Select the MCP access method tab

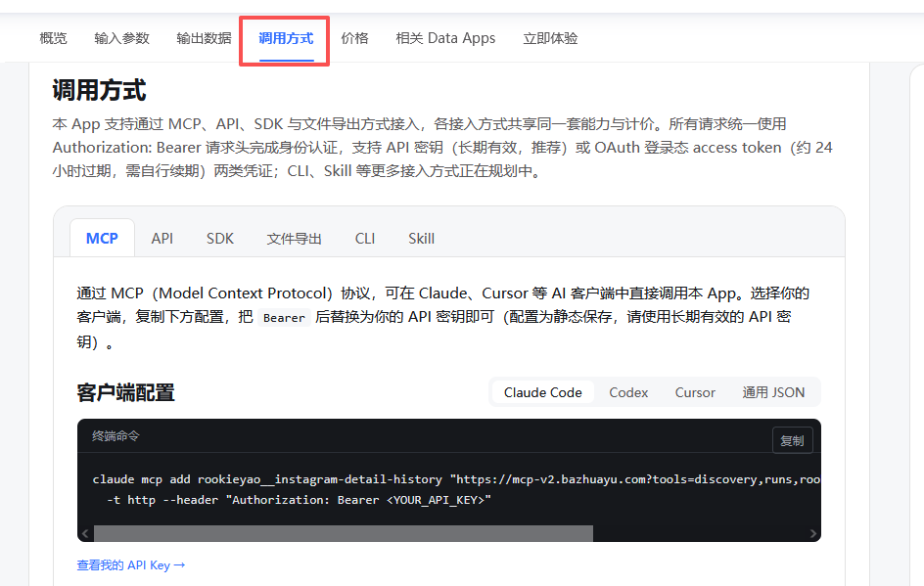102,238
